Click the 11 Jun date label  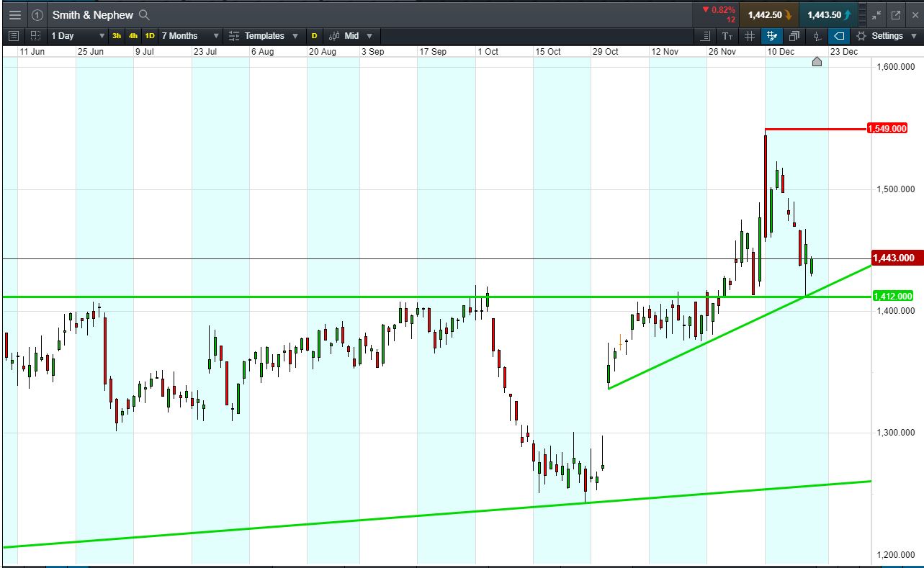click(32, 52)
